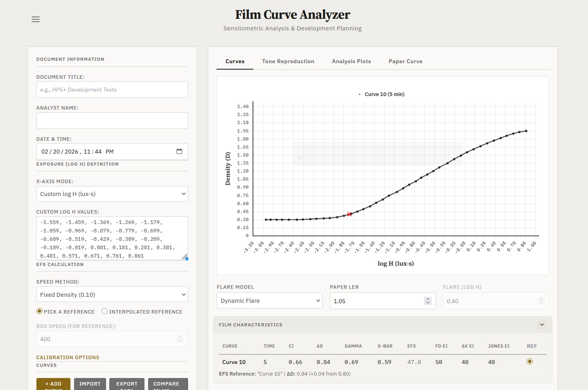
Task: Click the Curve 10 legend marker
Action: coord(360,94)
